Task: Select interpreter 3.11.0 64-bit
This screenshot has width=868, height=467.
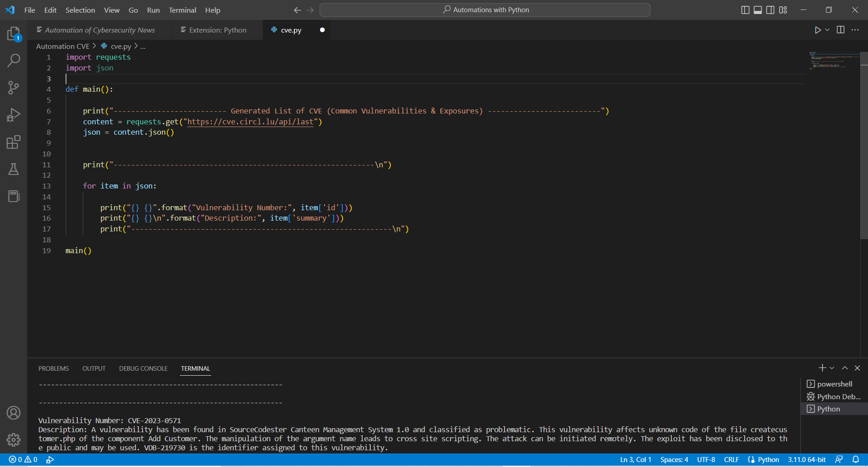Action: pos(807,459)
